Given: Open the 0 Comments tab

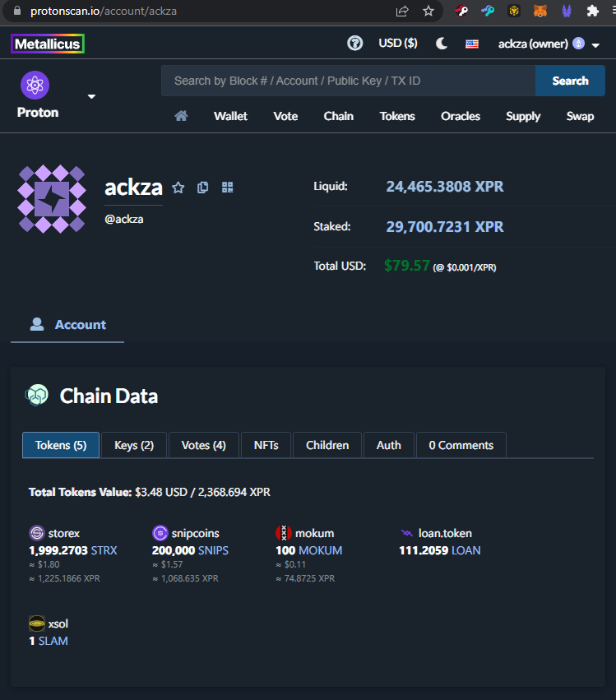Looking at the screenshot, I should (x=461, y=445).
